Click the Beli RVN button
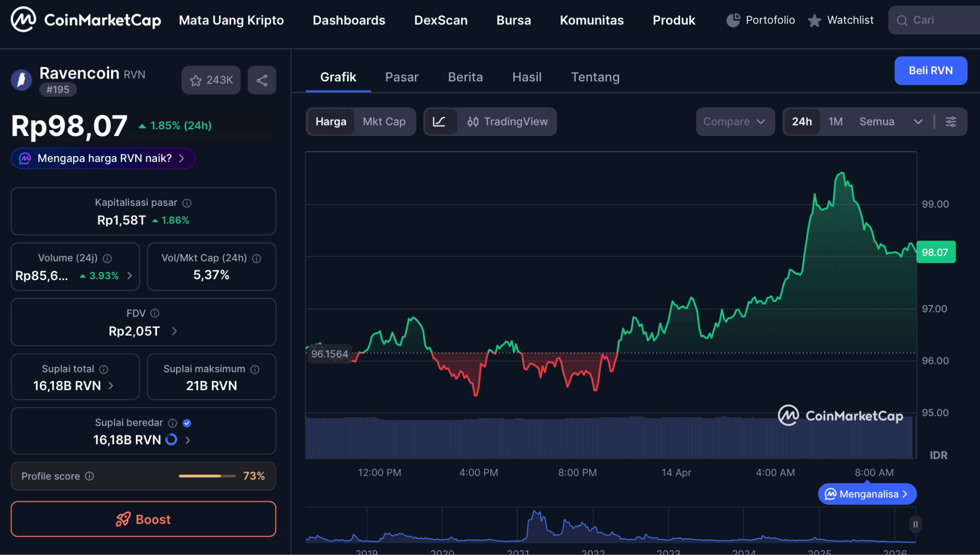This screenshot has width=980, height=555. click(x=930, y=70)
